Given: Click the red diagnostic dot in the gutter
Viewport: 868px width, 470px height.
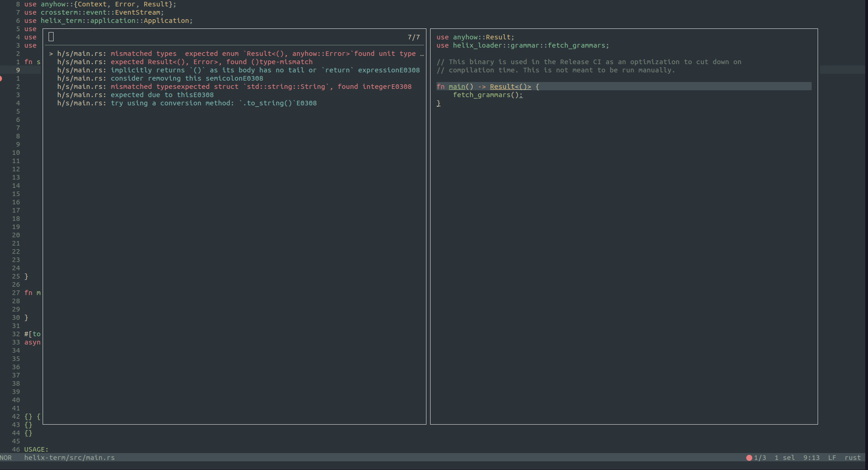Looking at the screenshot, I should pyautogui.click(x=1, y=79).
